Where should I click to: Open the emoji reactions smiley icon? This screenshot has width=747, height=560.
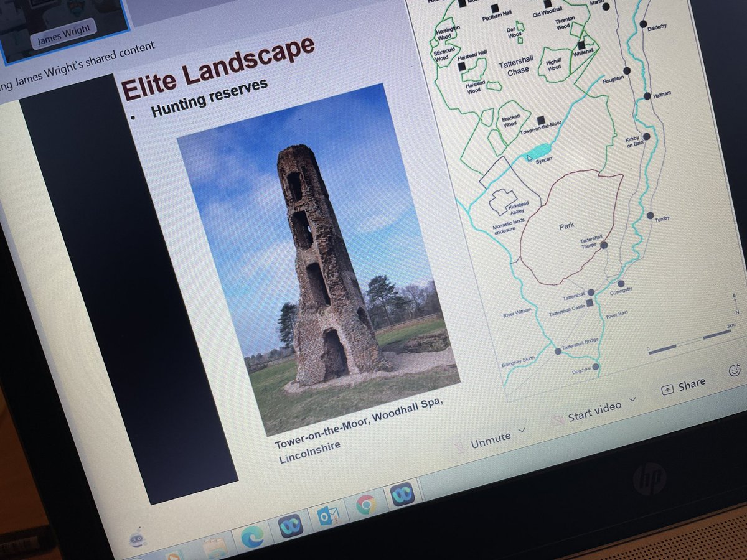pos(735,371)
